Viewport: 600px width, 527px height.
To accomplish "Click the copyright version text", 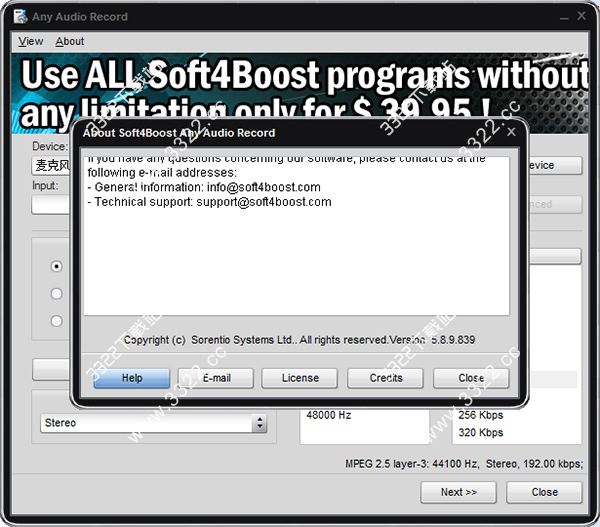I will 299,340.
